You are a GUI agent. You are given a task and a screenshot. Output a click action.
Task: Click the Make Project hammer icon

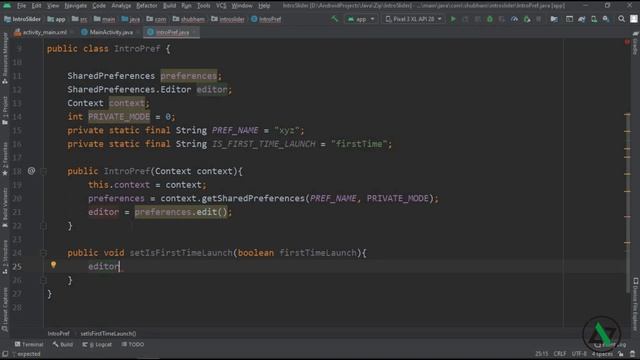pyautogui.click(x=335, y=19)
